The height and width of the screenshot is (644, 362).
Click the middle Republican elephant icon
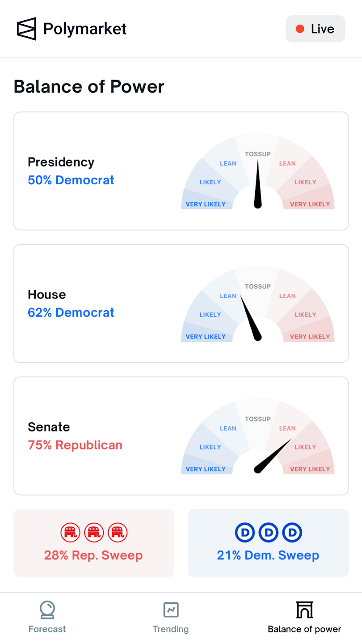point(94,533)
